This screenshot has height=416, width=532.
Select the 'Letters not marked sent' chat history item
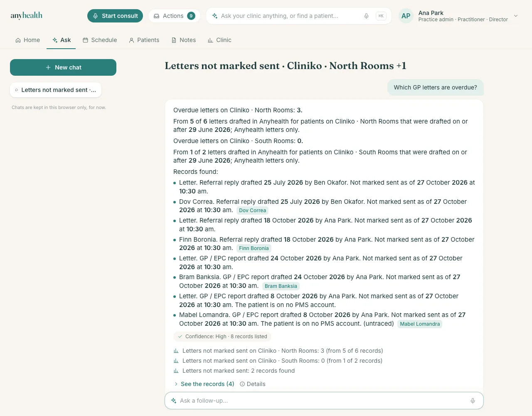pyautogui.click(x=56, y=90)
